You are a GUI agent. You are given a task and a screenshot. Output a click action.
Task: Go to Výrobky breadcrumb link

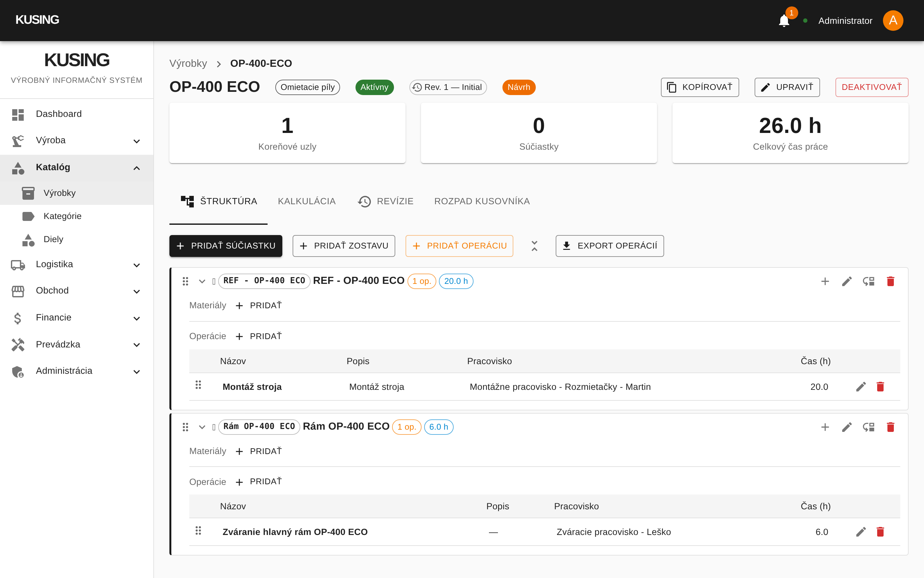[188, 64]
